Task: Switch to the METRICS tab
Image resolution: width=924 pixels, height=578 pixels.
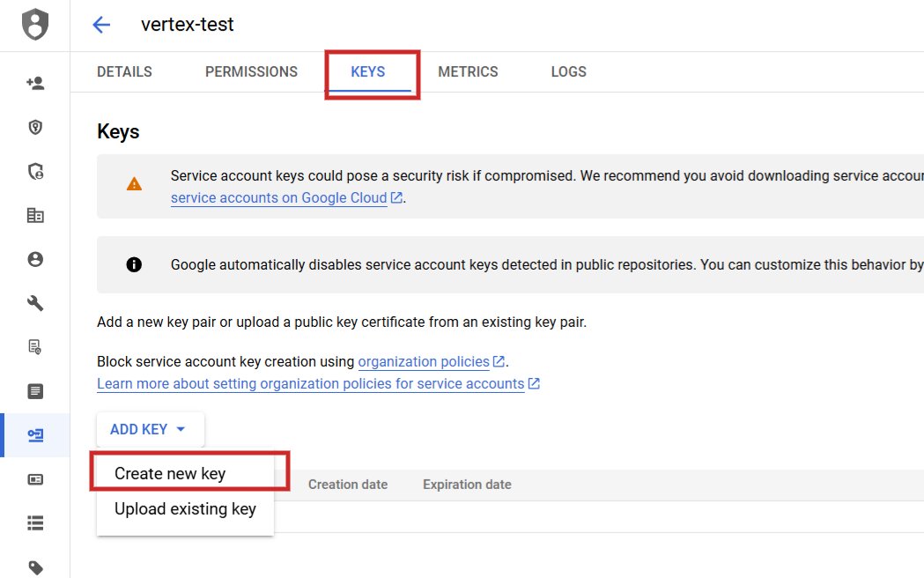Action: (x=468, y=72)
